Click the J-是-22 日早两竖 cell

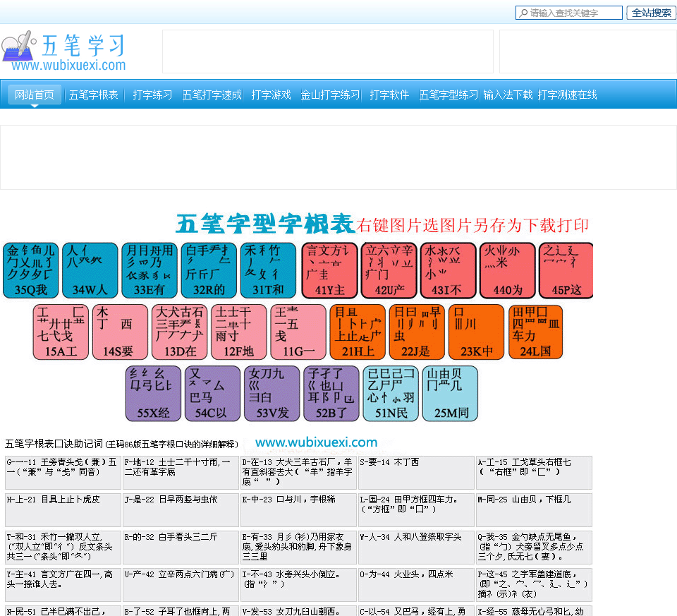pyautogui.click(x=181, y=510)
